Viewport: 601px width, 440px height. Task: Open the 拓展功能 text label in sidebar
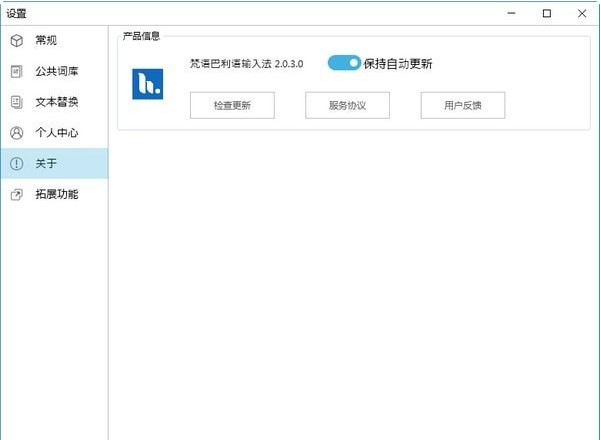click(57, 194)
